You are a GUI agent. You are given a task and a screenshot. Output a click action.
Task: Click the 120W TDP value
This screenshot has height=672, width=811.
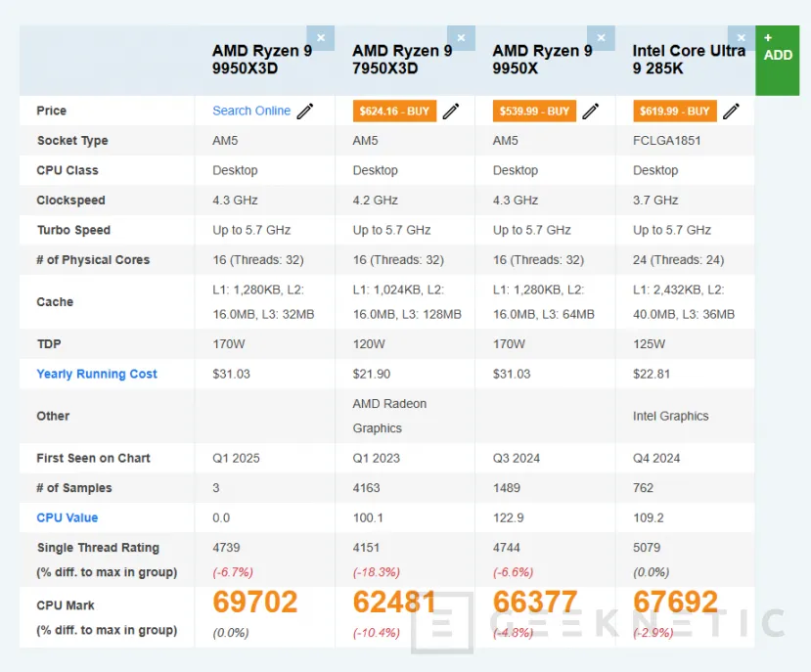tap(369, 344)
